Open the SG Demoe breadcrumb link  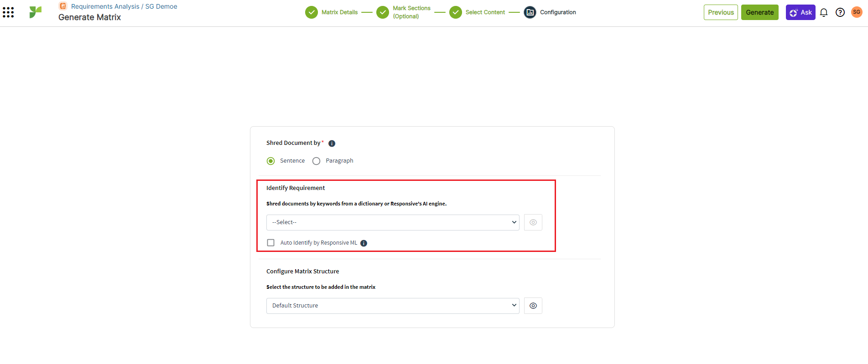161,6
